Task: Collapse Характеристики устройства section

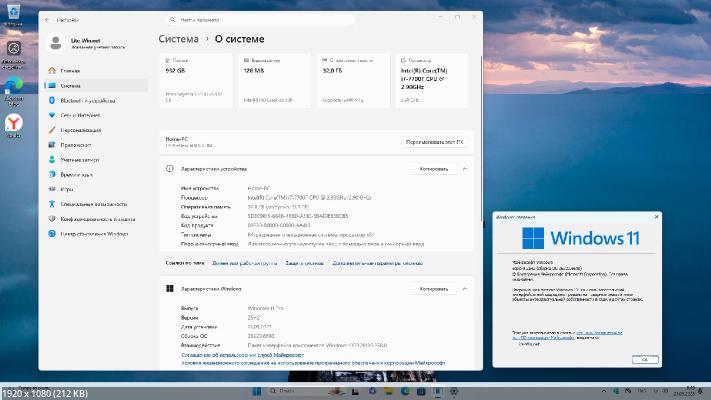Action: pos(465,169)
